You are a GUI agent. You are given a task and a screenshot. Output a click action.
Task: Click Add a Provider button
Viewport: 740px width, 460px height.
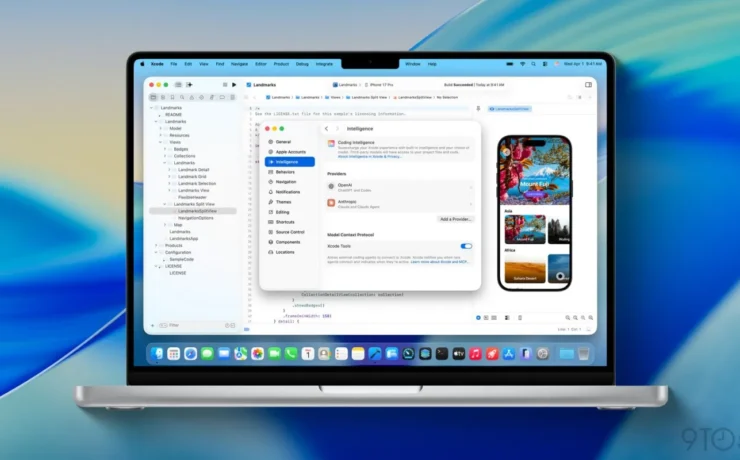click(455, 219)
